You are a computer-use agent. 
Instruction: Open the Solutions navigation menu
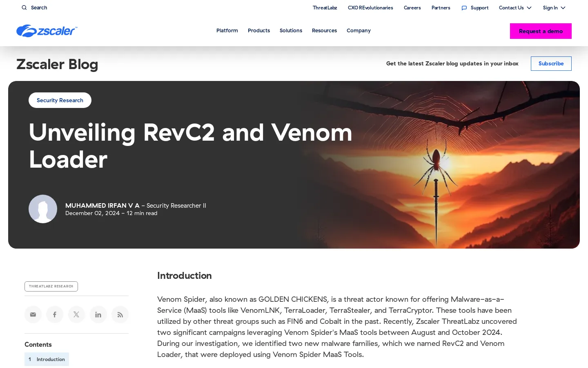(291, 31)
